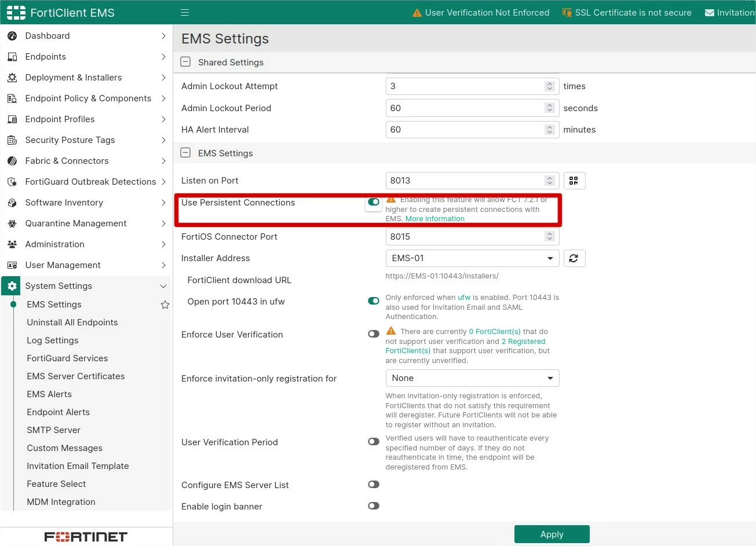This screenshot has height=546, width=756.
Task: Open Log Settings page
Action: pos(53,340)
